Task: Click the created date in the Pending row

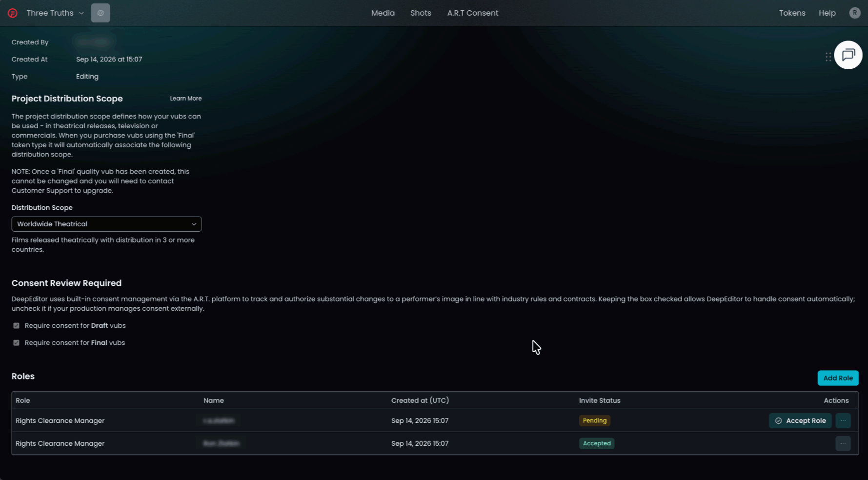Action: (420, 420)
